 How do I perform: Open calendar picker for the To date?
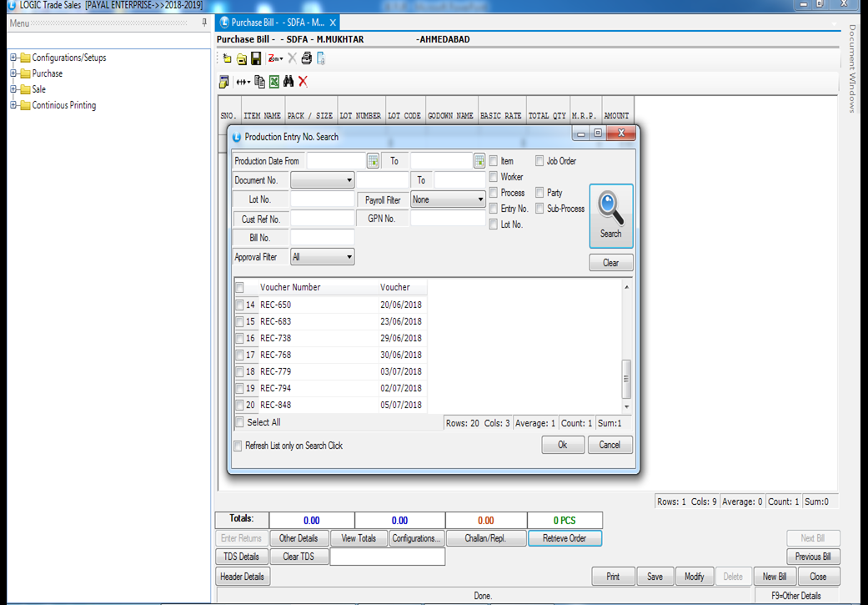(479, 161)
